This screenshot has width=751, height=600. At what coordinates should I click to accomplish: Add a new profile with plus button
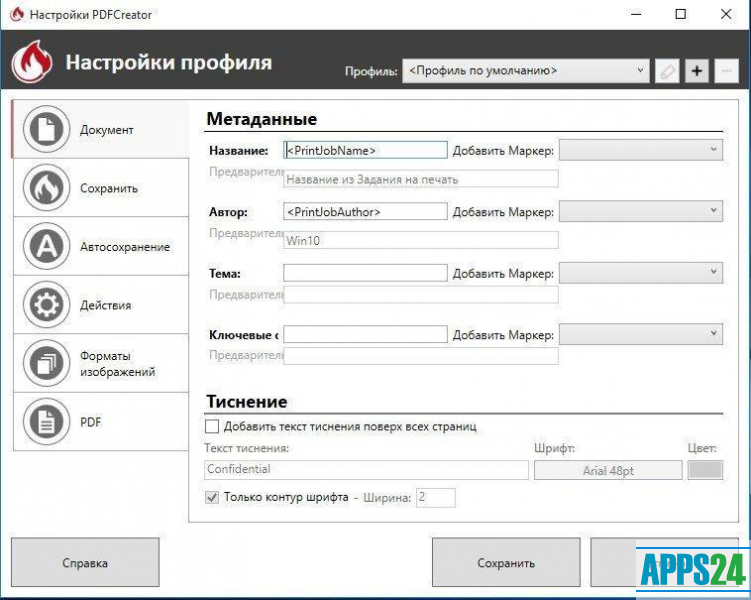[697, 71]
